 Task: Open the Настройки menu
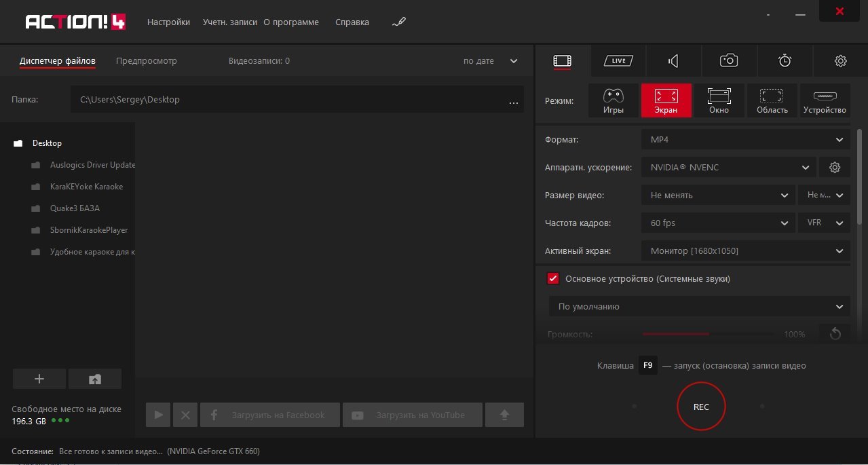[x=168, y=22]
